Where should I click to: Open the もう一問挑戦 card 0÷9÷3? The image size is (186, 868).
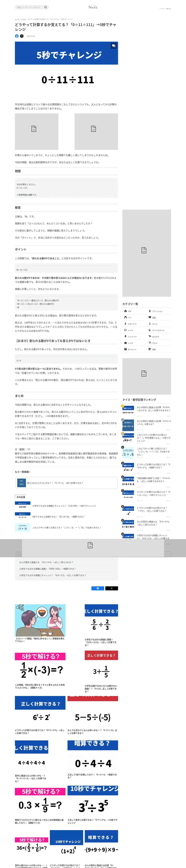click(x=66, y=483)
